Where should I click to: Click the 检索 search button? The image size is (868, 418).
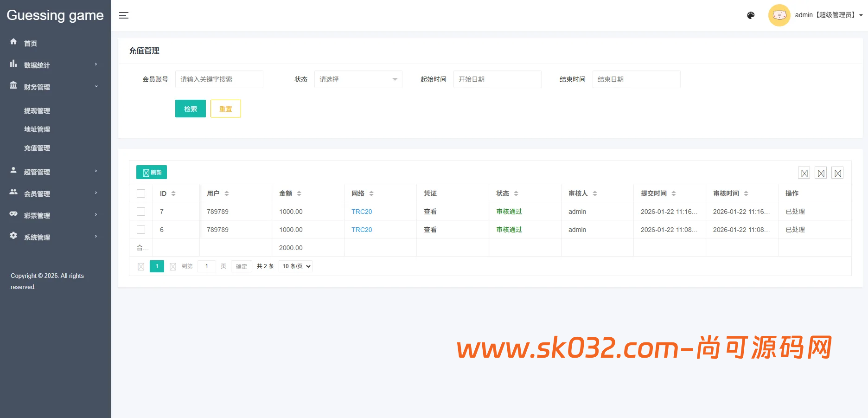pyautogui.click(x=190, y=109)
